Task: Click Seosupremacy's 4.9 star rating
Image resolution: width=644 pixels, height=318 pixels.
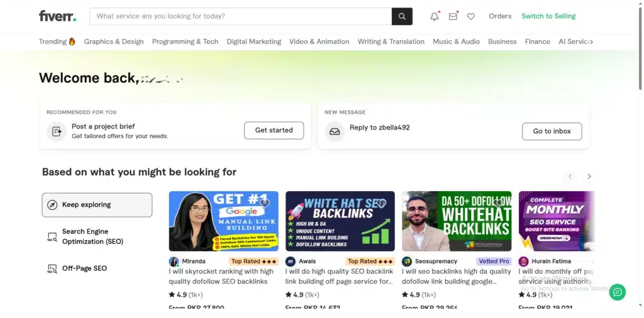Action: coord(419,295)
